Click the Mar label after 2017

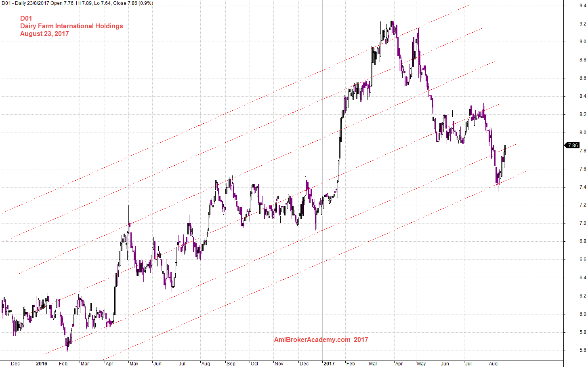[x=373, y=364]
